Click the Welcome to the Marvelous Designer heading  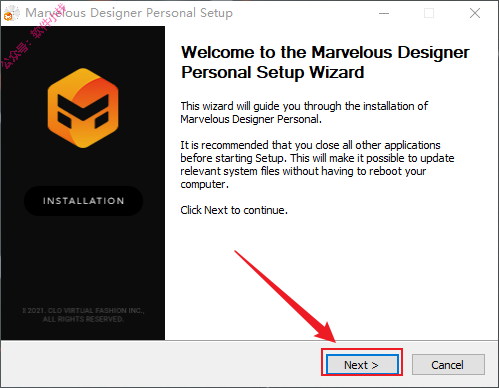point(325,62)
